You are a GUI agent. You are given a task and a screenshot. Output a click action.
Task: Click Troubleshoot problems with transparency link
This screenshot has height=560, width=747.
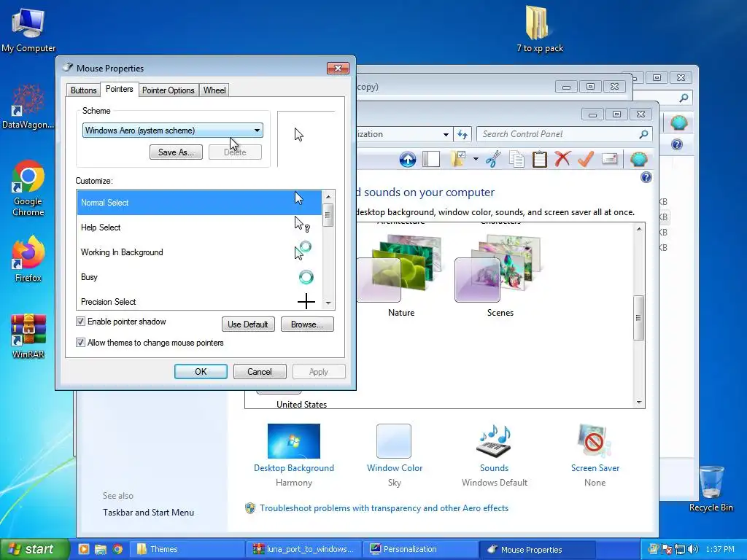[384, 508]
